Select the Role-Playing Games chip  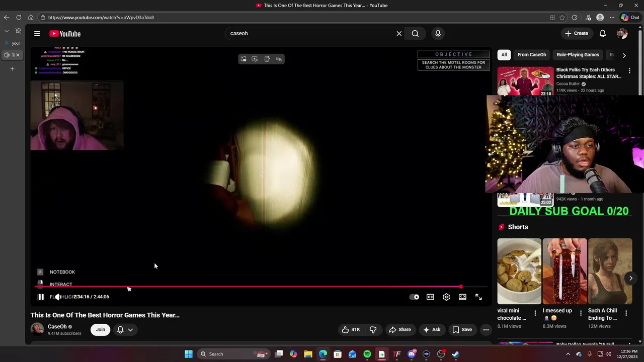(x=578, y=55)
